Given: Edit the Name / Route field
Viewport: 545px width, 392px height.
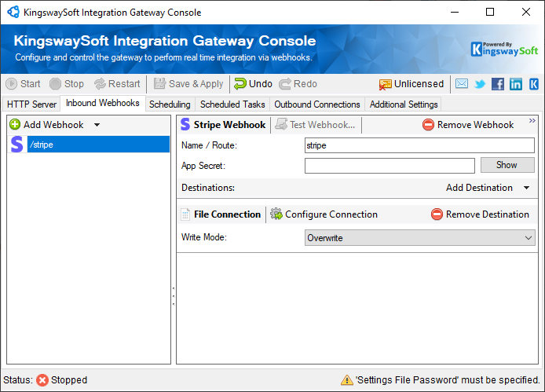Looking at the screenshot, I should coord(419,145).
